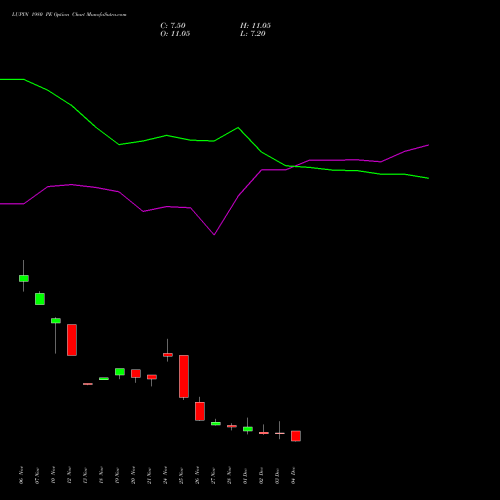Click the '12 Nov' date axis label
The width and height of the screenshot is (500, 500).
(x=69, y=475)
